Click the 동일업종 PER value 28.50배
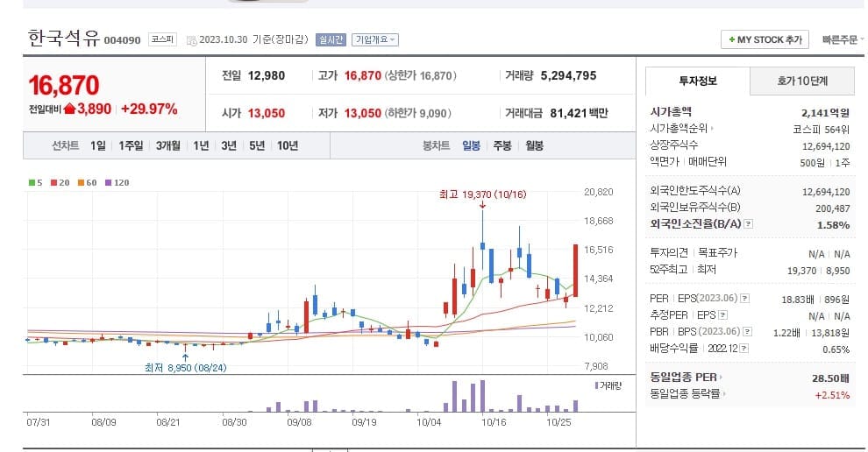This screenshot has width=868, height=452. click(x=830, y=378)
